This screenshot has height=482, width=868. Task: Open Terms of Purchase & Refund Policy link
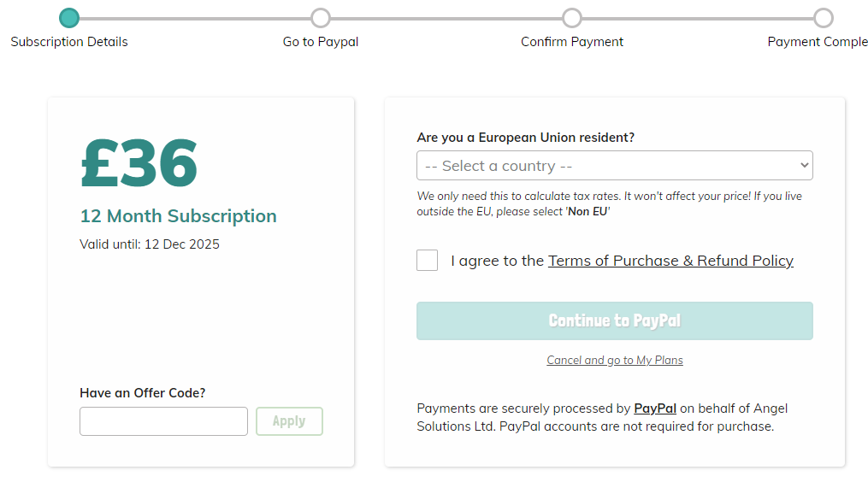click(670, 261)
